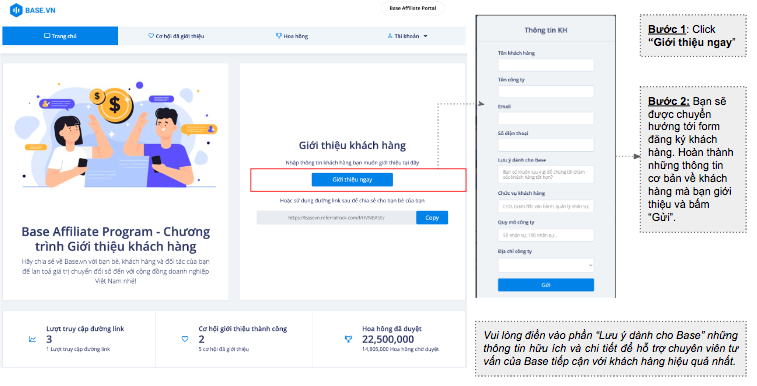
Task: Open the Hoa hồng tab
Action: (x=292, y=36)
